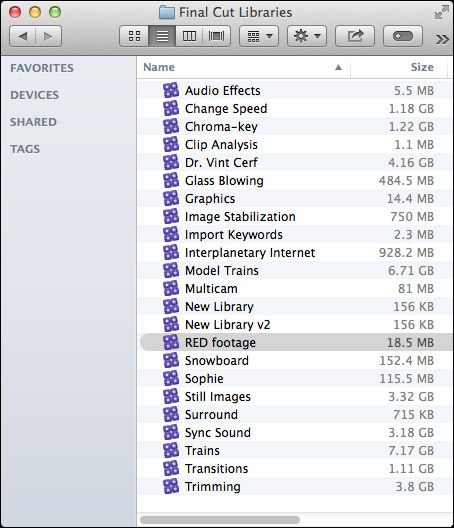Click the horizontal scrollbar at bottom

click(220, 520)
